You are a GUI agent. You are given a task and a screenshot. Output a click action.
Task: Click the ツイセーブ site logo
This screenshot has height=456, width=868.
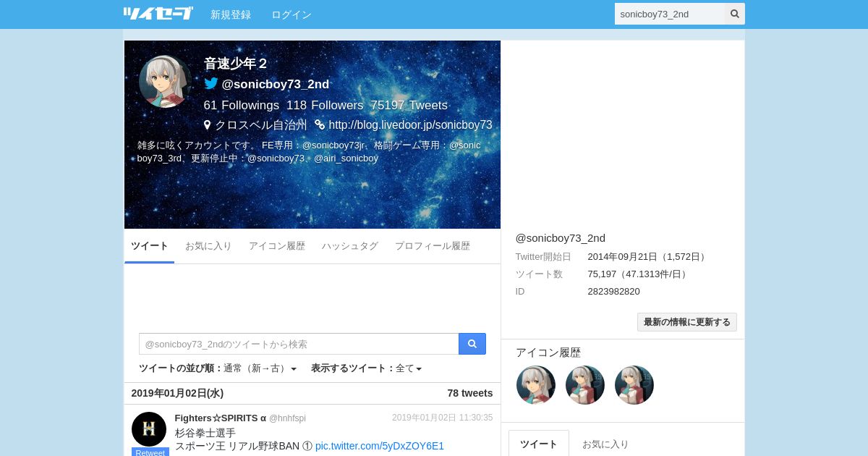pos(158,14)
